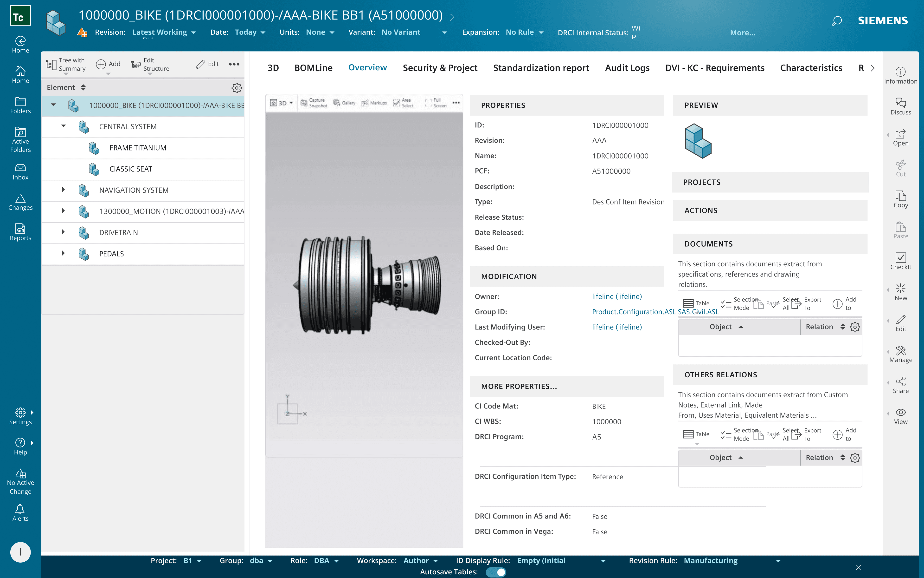Open the Security & Project tab
The width and height of the screenshot is (924, 578).
440,68
